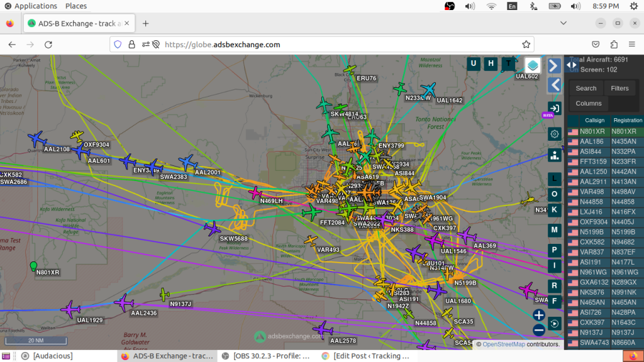Toggle sidebar width with double-arrow icon
This screenshot has height=362, width=644.
pos(571,65)
